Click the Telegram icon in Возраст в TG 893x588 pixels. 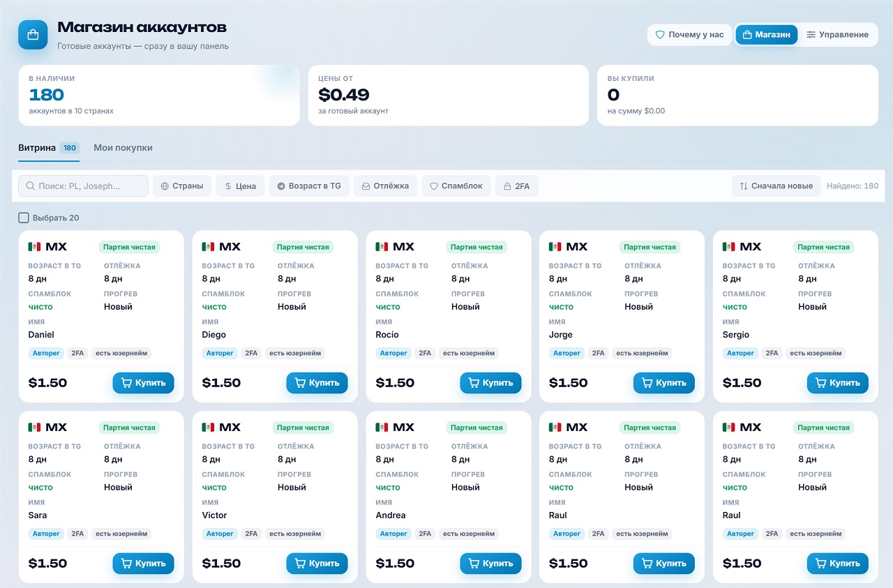pyautogui.click(x=281, y=186)
